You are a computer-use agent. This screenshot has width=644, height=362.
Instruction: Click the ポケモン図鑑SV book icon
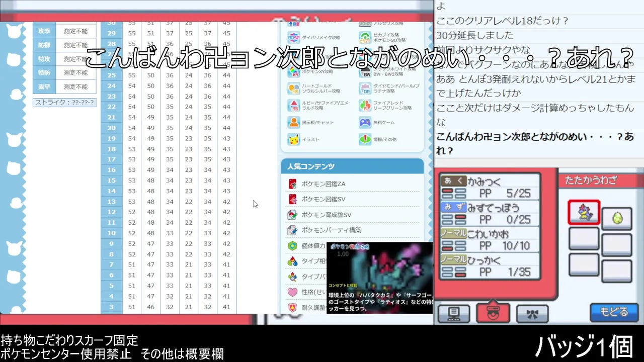coord(292,199)
